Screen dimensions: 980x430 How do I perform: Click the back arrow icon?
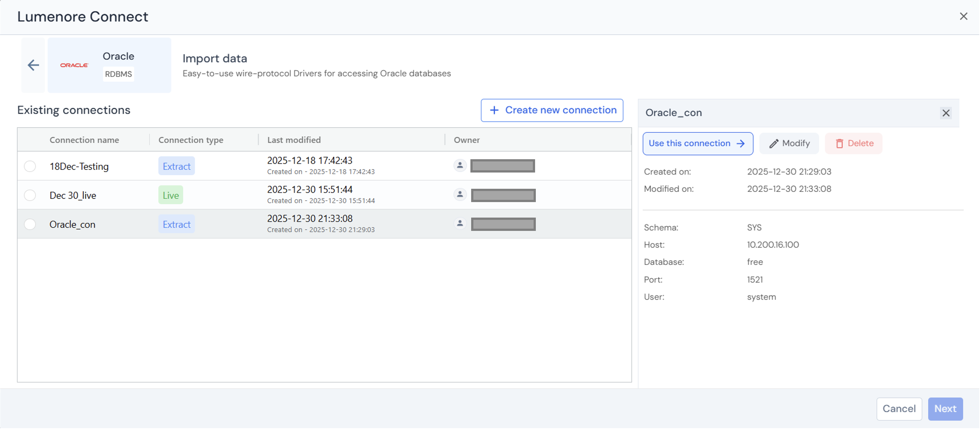pyautogui.click(x=33, y=65)
